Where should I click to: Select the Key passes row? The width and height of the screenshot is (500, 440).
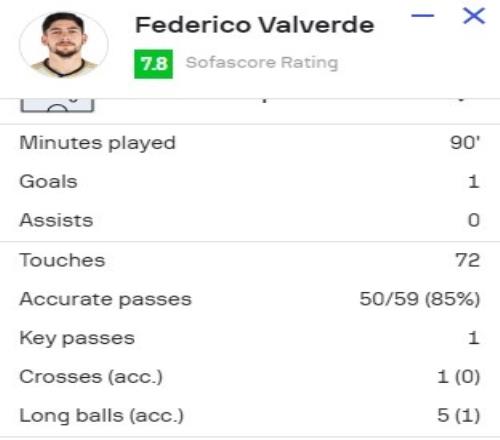pyautogui.click(x=250, y=338)
